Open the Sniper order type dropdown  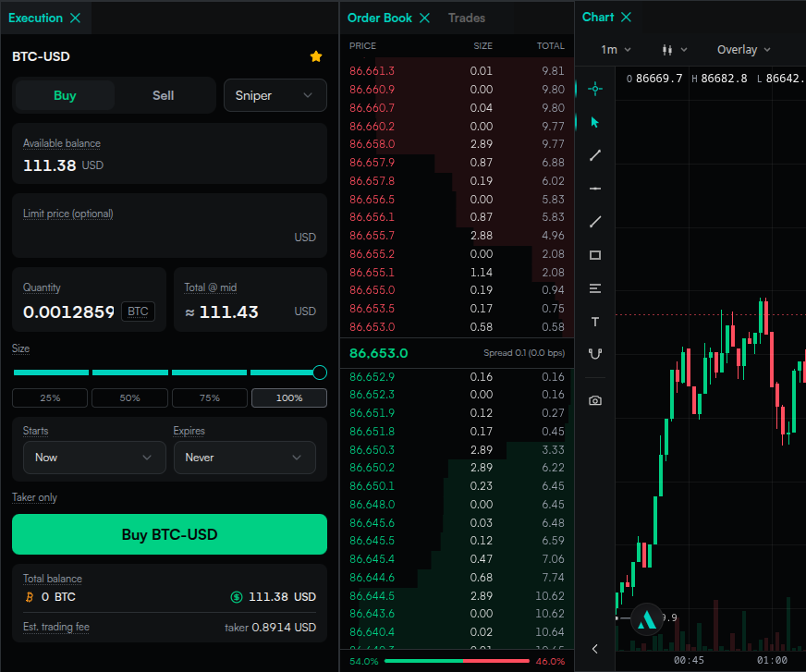[275, 95]
